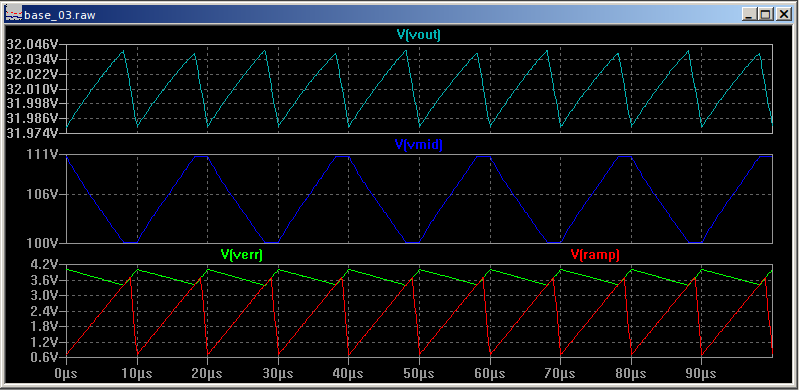Click the 10µs time axis label
This screenshot has height=390, width=799.
point(137,374)
